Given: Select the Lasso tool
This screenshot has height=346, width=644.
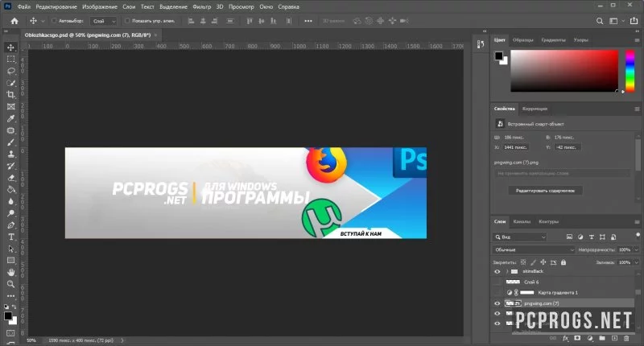Looking at the screenshot, I should point(11,71).
